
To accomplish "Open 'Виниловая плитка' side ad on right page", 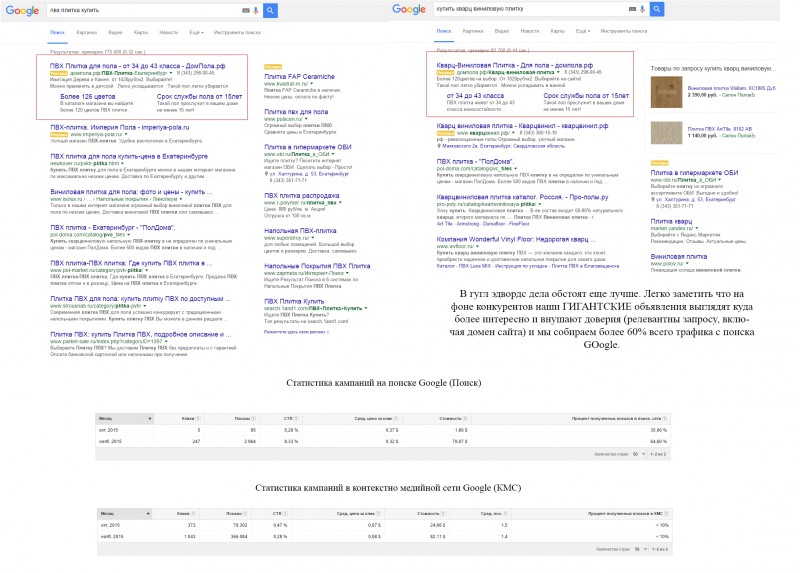I will pos(679,256).
